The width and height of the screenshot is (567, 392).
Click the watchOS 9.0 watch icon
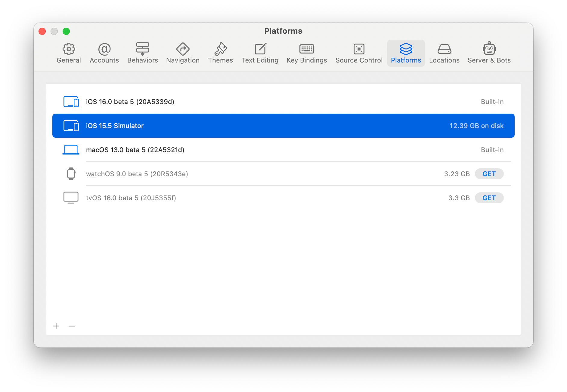71,174
